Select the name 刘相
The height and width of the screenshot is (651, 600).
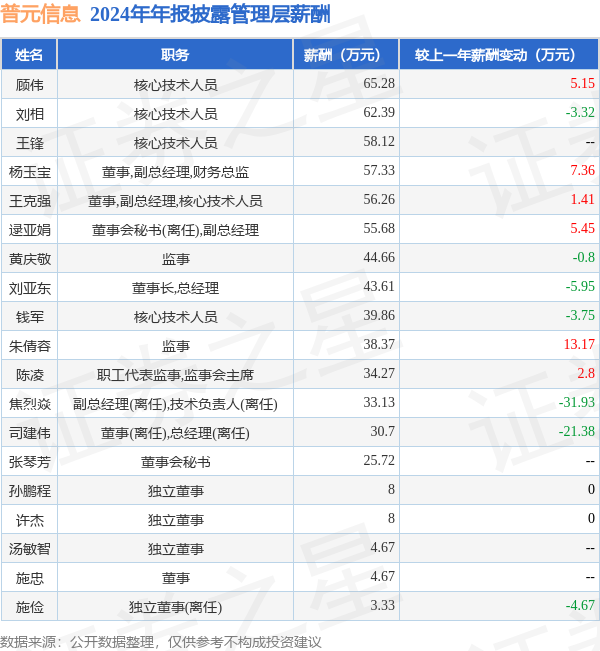[29, 114]
